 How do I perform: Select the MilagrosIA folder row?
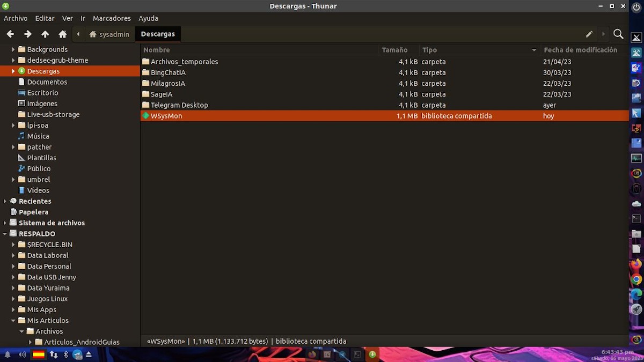tap(384, 83)
